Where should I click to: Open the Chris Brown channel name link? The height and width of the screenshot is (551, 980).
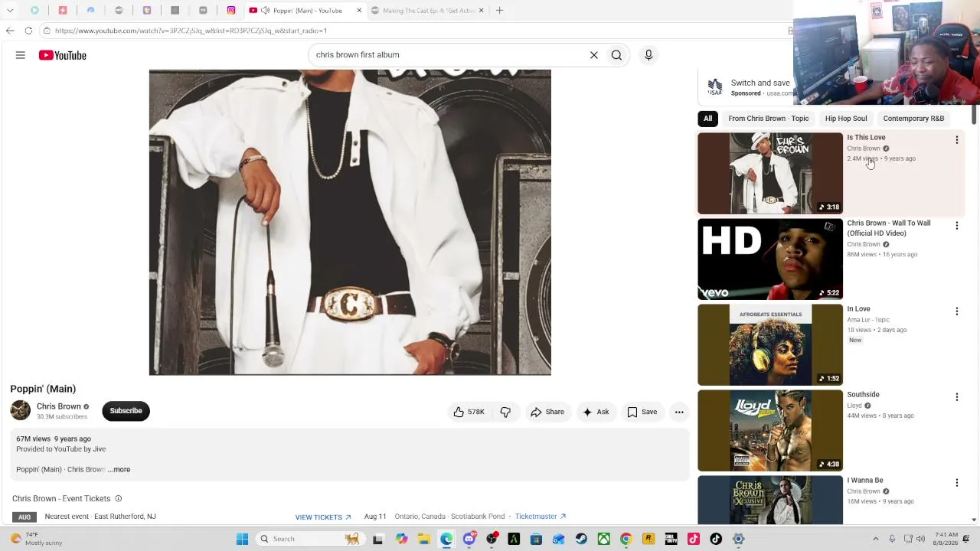(58, 406)
